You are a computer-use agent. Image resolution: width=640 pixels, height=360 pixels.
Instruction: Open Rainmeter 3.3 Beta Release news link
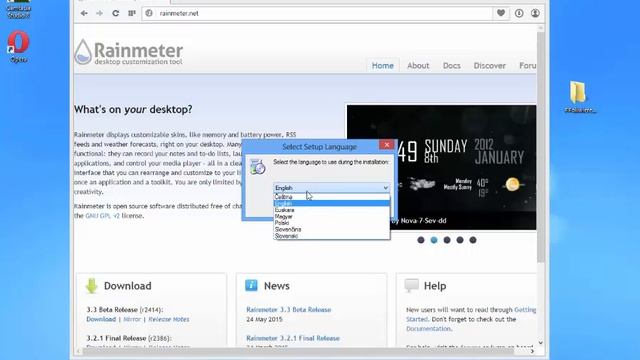click(289, 309)
